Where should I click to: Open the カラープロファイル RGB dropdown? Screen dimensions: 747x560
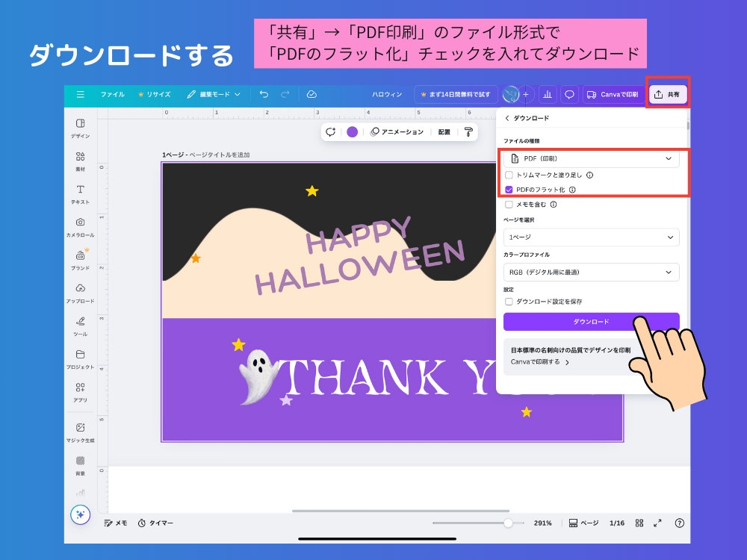[591, 272]
